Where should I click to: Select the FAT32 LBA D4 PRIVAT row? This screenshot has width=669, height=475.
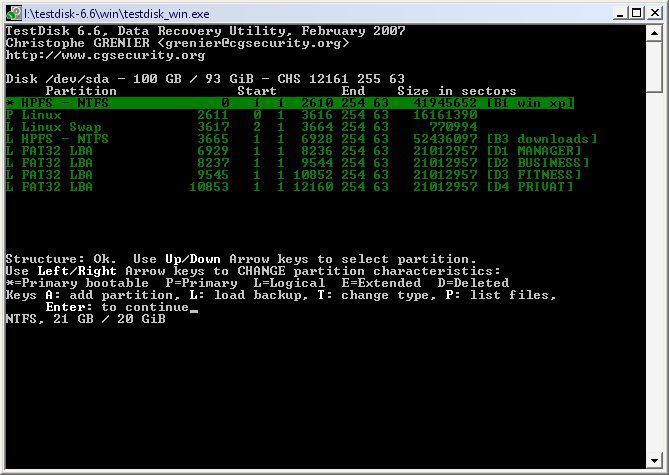pyautogui.click(x=290, y=187)
